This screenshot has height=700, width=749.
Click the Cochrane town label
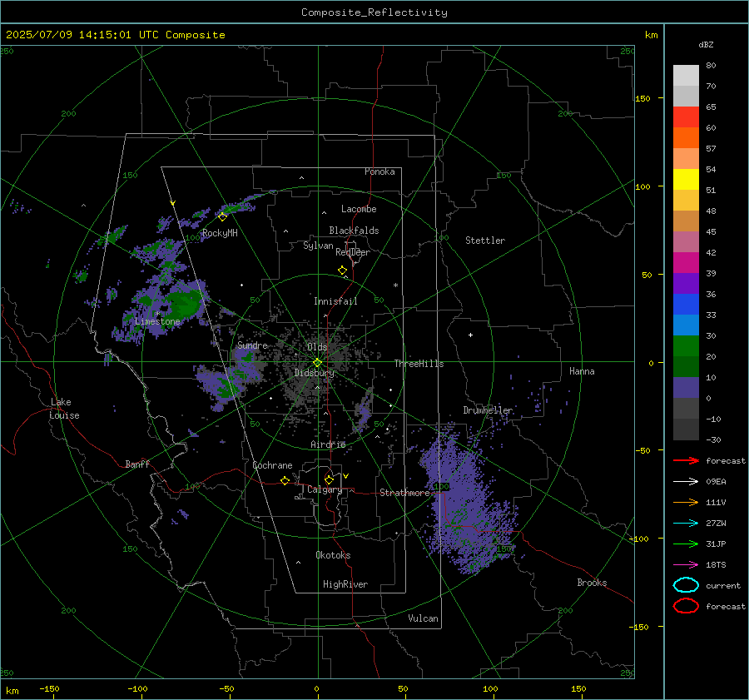[272, 465]
